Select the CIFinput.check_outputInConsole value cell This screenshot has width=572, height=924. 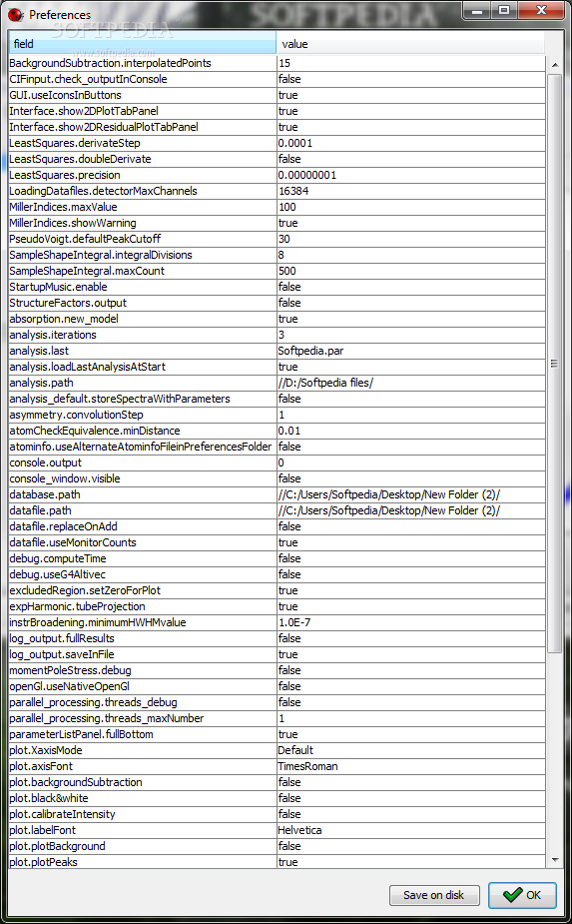click(410, 79)
